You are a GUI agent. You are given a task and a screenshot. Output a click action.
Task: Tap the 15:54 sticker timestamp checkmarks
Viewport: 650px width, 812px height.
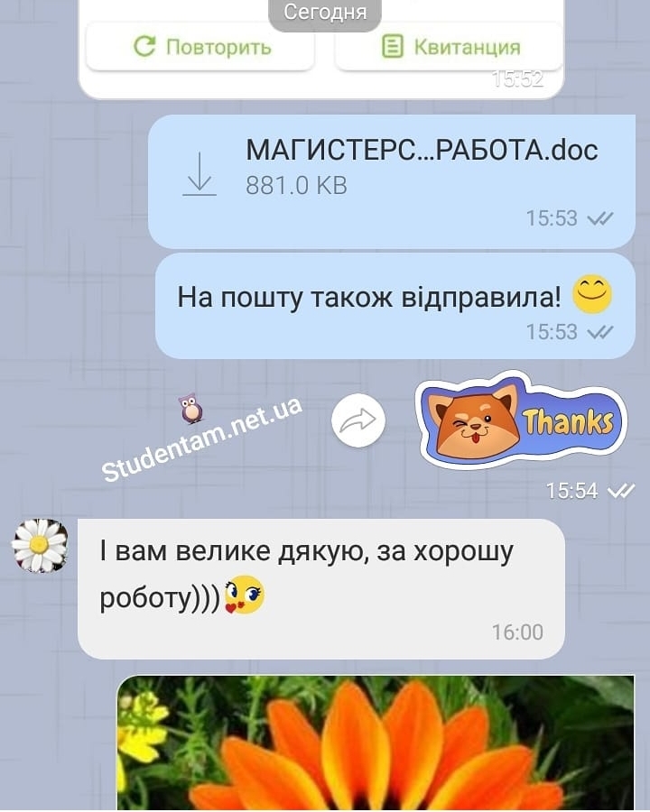pos(621,491)
